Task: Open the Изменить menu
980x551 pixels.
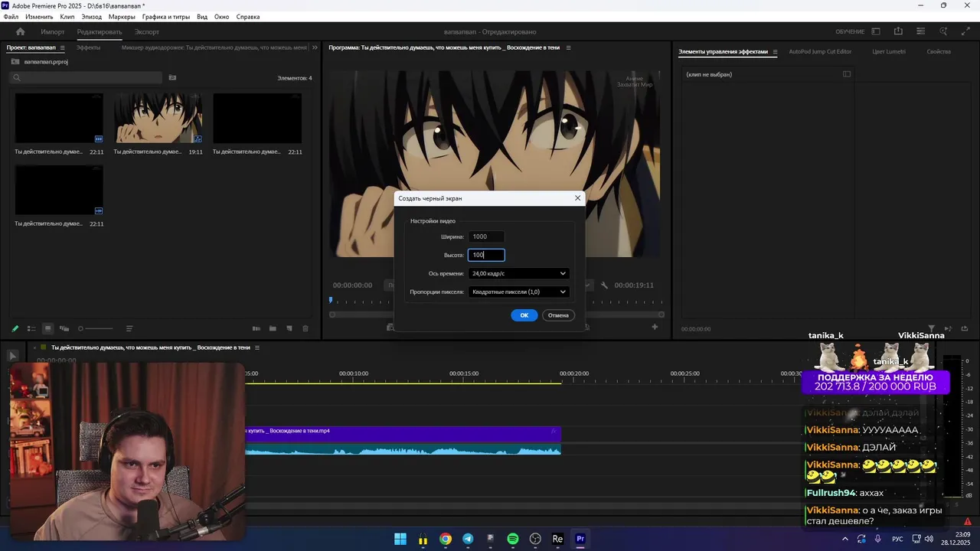Action: tap(39, 17)
